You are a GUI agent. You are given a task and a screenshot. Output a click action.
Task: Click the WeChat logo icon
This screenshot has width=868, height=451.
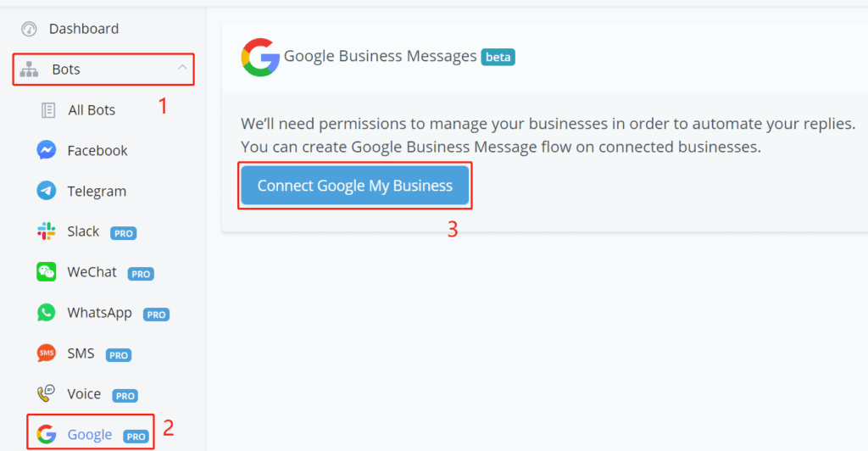[x=47, y=272]
